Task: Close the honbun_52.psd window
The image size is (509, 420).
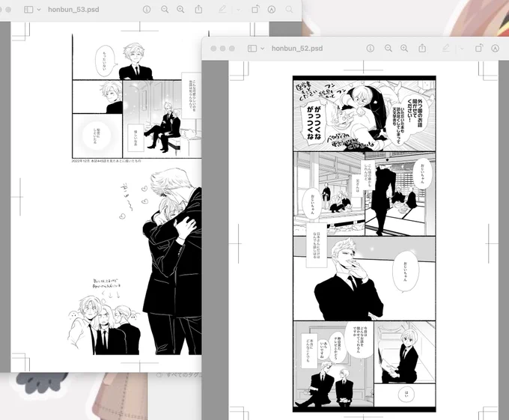Action: pyautogui.click(x=213, y=49)
